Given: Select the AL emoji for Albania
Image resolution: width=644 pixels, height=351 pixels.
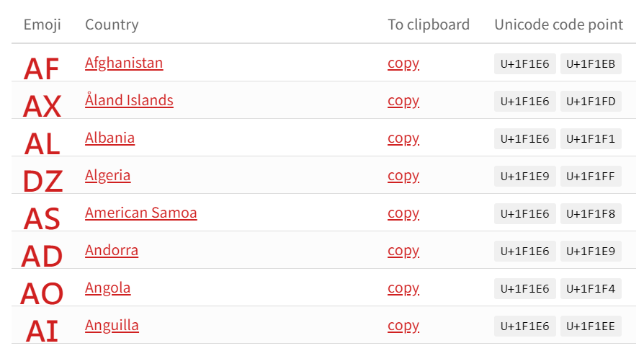Looking at the screenshot, I should click(43, 143).
